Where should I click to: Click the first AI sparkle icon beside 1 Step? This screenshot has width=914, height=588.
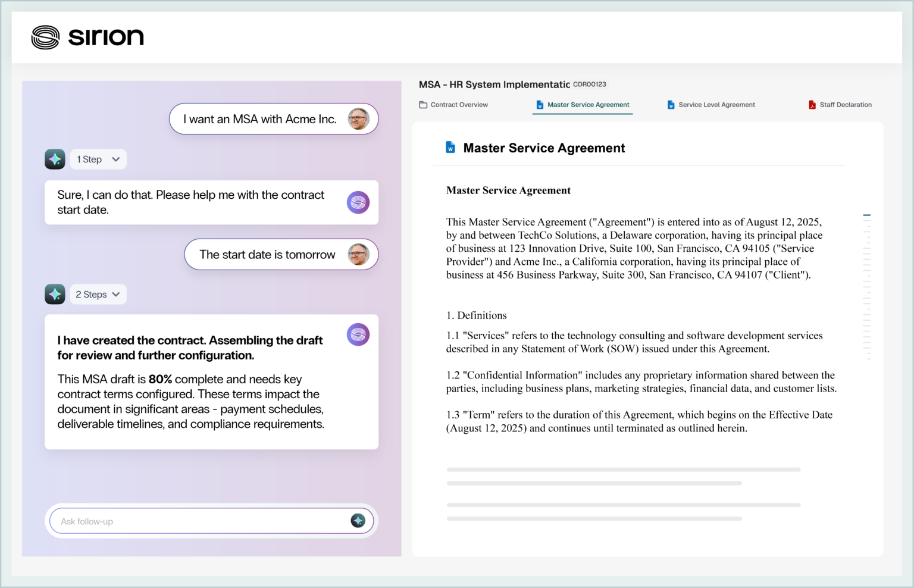pos(55,159)
